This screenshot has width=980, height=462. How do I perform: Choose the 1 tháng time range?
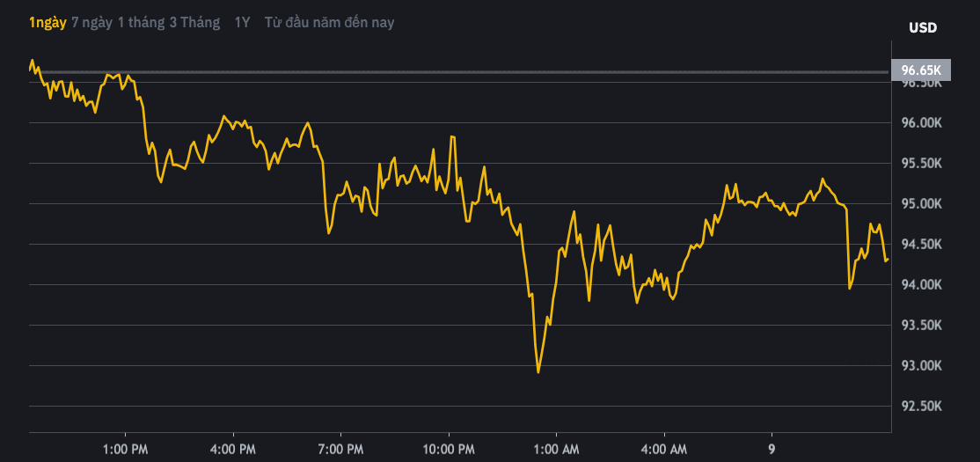click(x=146, y=23)
